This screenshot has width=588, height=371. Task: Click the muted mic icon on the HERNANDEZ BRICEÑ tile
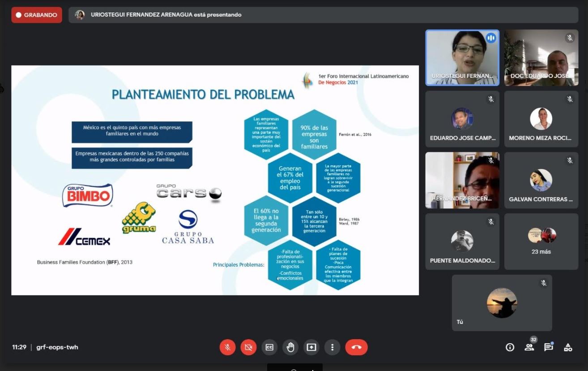491,160
